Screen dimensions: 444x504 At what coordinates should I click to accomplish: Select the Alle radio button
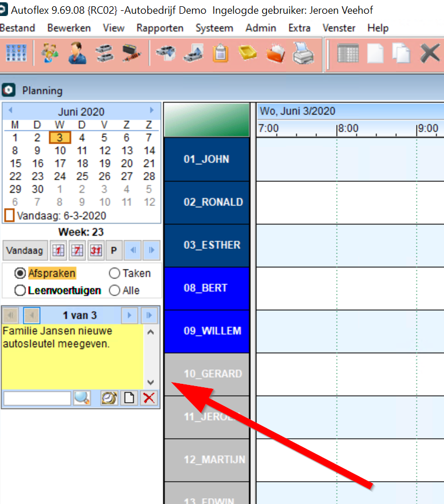tap(114, 291)
